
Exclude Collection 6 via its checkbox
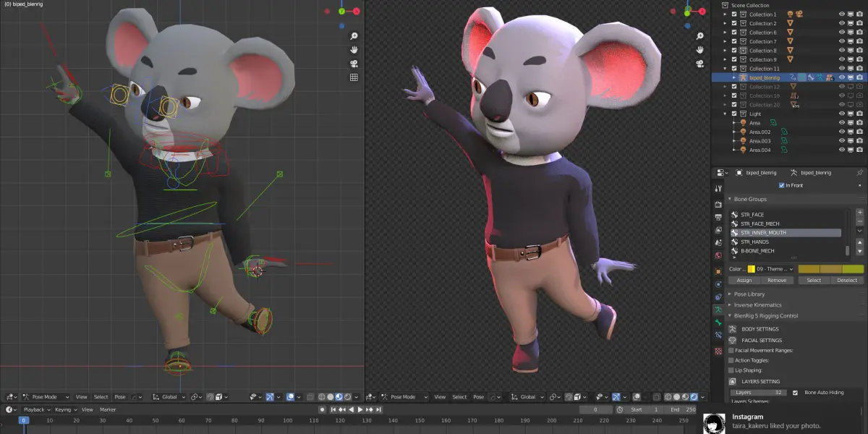[x=734, y=33]
